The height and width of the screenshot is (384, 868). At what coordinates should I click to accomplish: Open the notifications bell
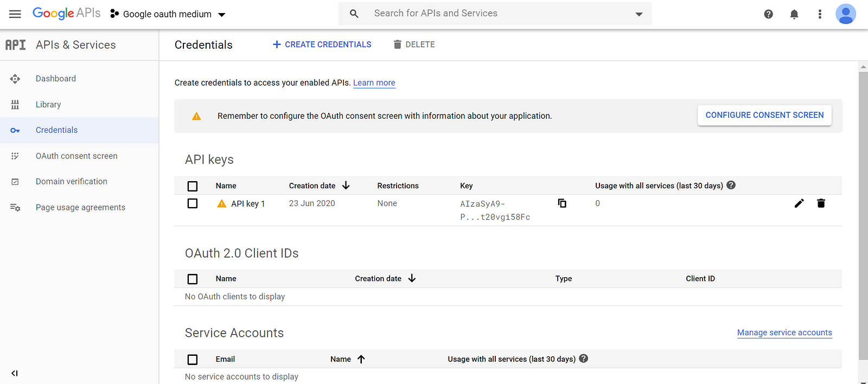coord(794,14)
